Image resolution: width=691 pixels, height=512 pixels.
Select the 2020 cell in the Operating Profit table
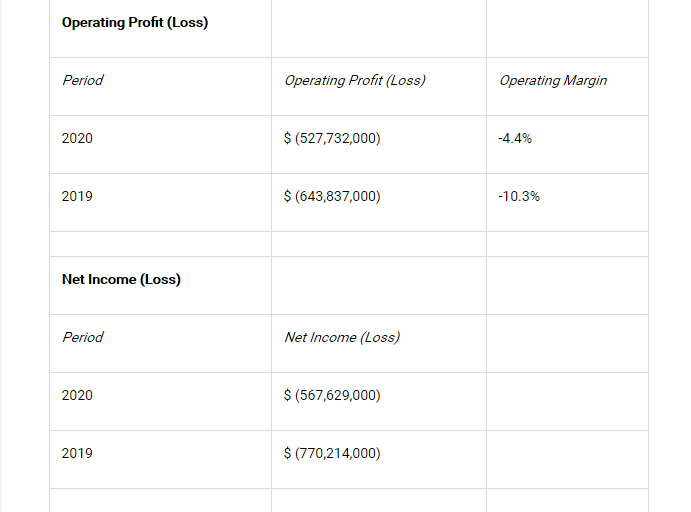(x=77, y=138)
